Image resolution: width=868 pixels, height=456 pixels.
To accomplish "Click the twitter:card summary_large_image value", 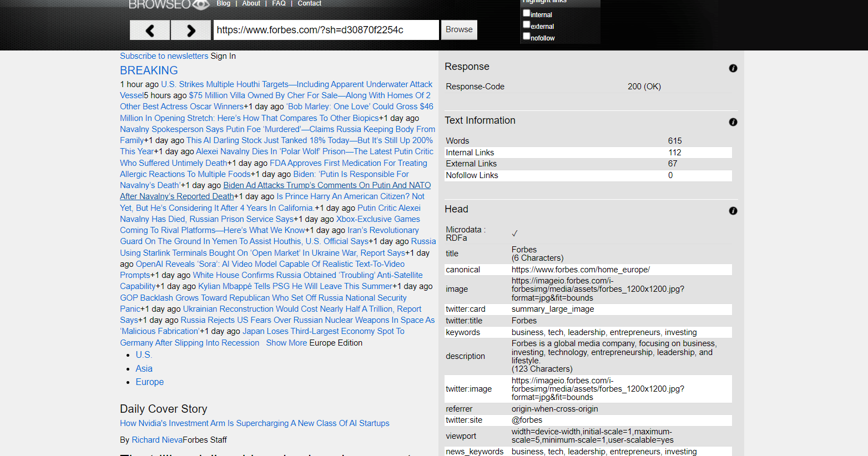I will tap(553, 309).
